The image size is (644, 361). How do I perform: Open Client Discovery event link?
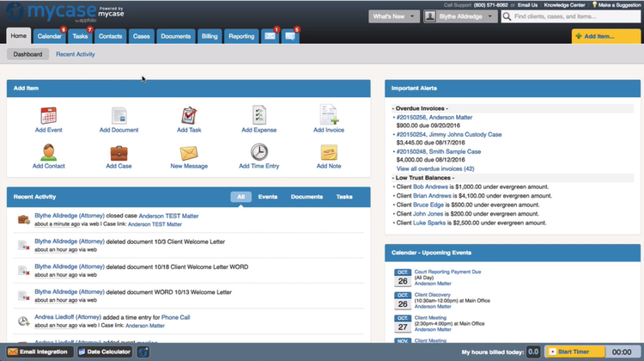coord(433,295)
